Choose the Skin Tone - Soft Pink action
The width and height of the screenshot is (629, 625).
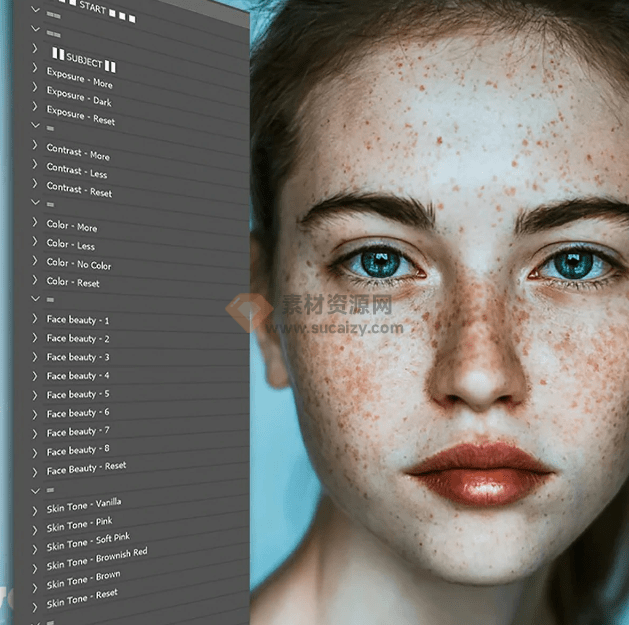pos(88,541)
